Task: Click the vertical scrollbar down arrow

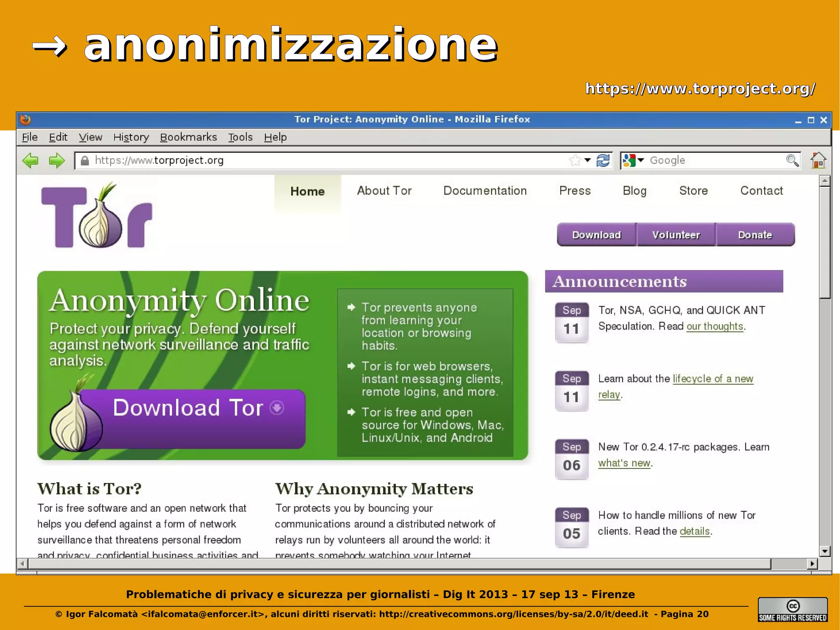Action: tap(825, 551)
